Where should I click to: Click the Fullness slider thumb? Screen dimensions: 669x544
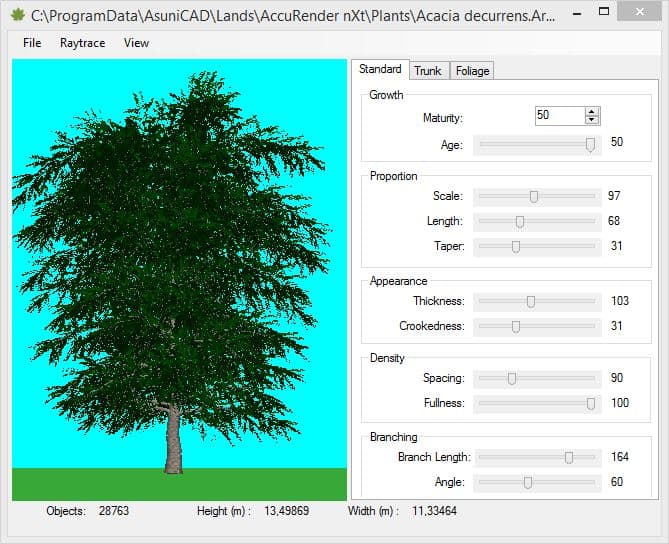[590, 404]
